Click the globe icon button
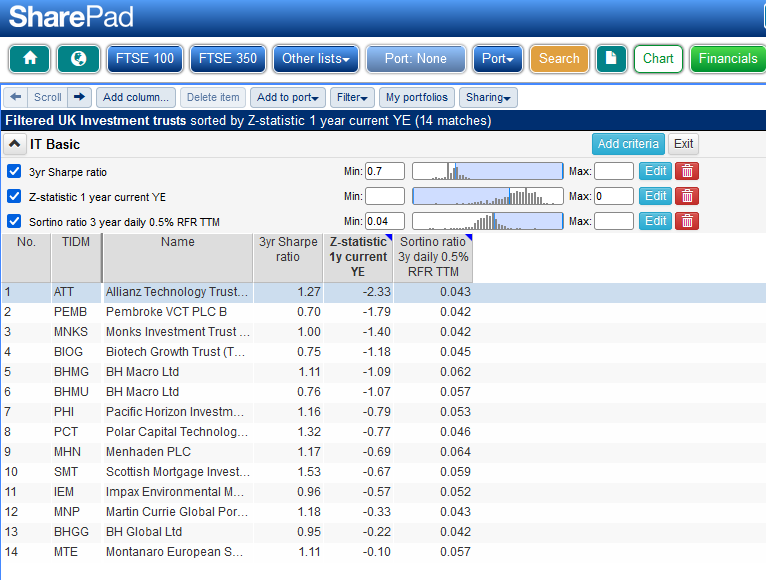Viewport: 766px width, 580px height. coord(78,59)
